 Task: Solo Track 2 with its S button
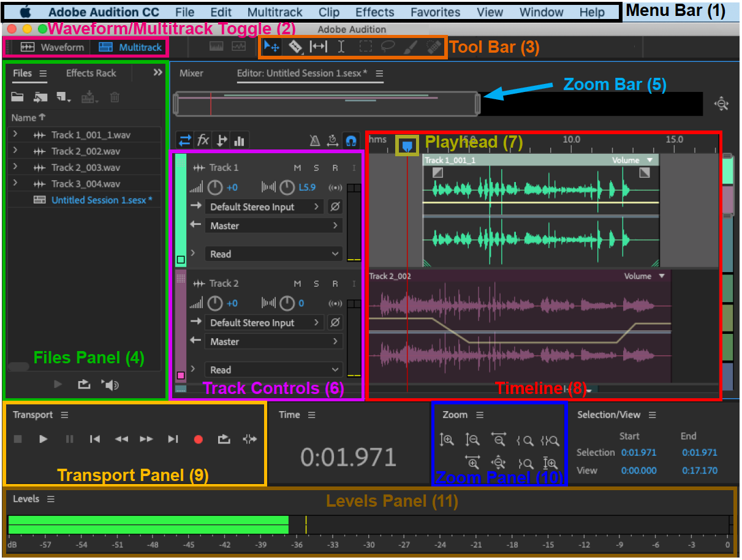coord(316,284)
